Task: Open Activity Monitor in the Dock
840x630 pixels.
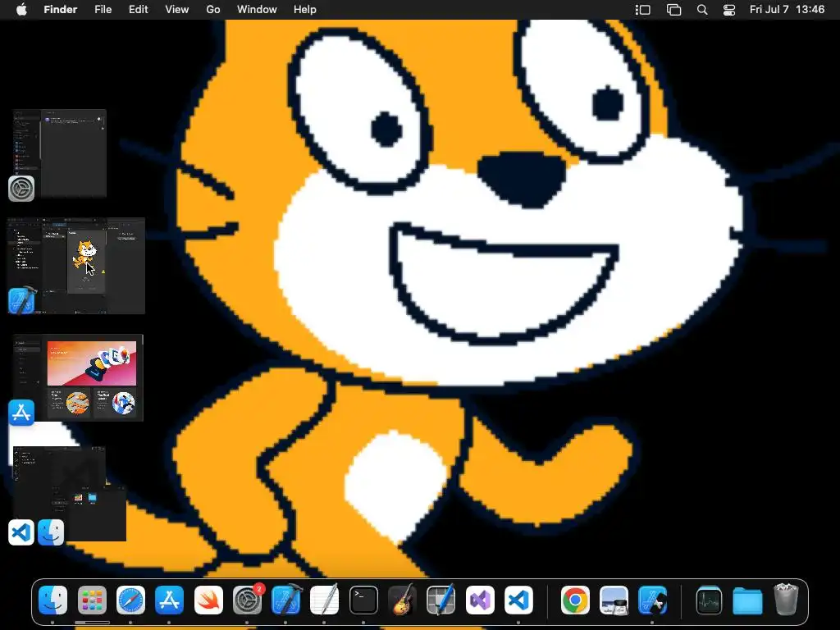Action: pos(709,600)
